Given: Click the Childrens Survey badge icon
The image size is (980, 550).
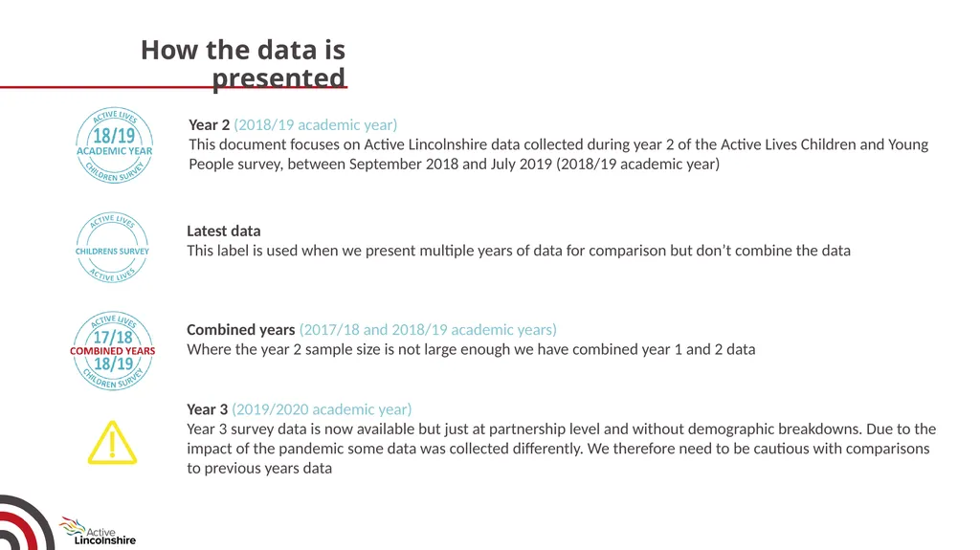Looking at the screenshot, I should pos(113,248).
